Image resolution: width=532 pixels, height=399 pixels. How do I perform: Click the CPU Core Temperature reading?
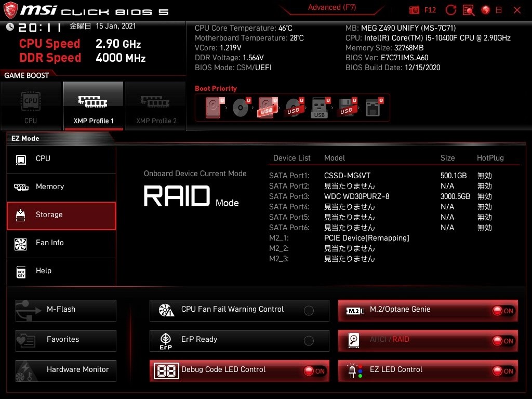(x=244, y=28)
